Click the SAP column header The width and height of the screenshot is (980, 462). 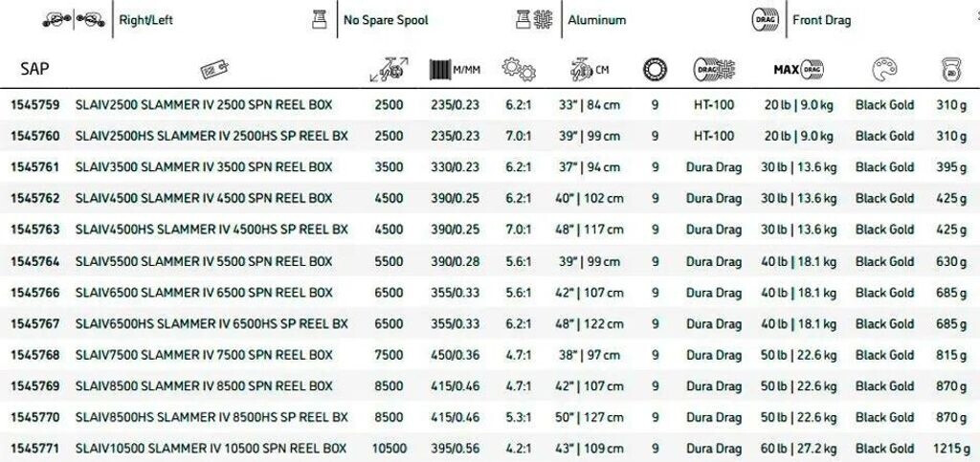(34, 69)
